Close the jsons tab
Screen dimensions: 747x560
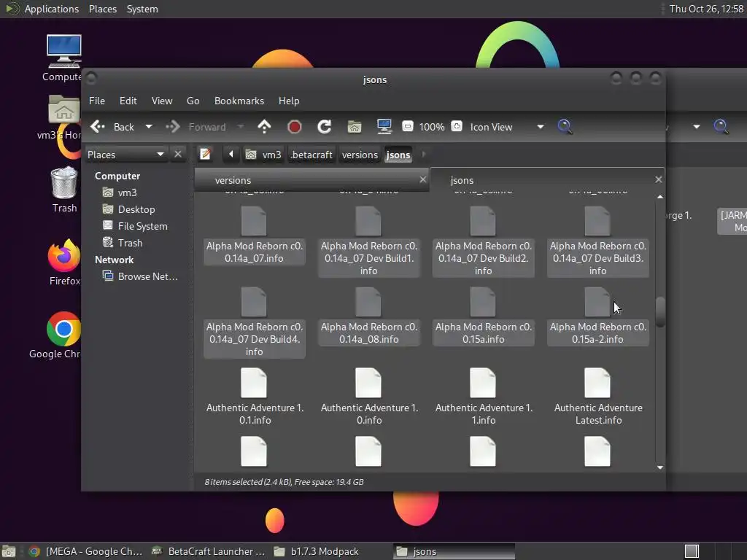pos(659,179)
